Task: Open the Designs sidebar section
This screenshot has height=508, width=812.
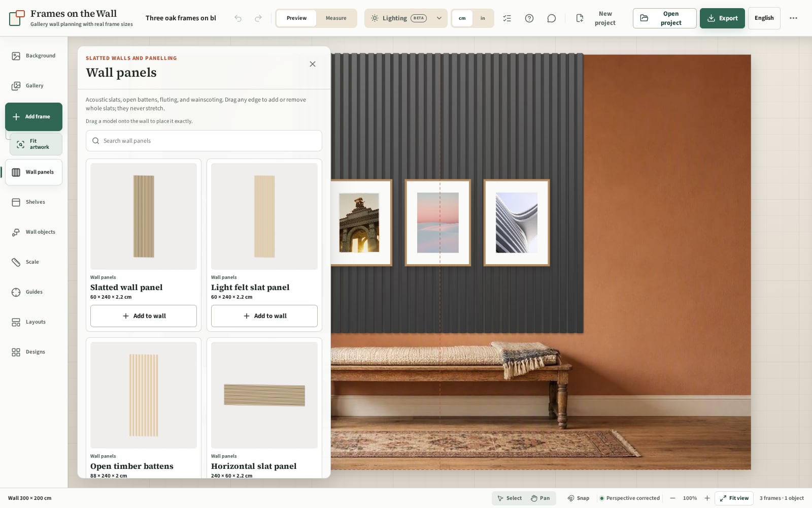Action: click(34, 352)
